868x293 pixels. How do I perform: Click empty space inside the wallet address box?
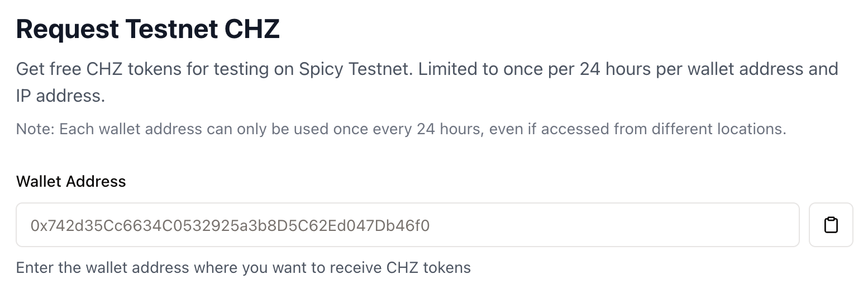click(x=614, y=225)
